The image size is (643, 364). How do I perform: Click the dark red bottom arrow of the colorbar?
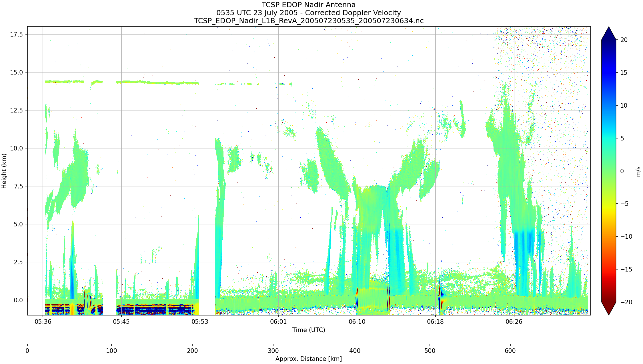point(609,308)
